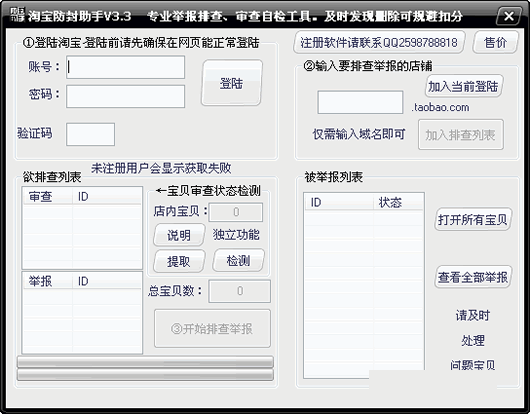This screenshot has width=530, height=414.
Task: Click the 账号 input field
Action: pos(125,67)
